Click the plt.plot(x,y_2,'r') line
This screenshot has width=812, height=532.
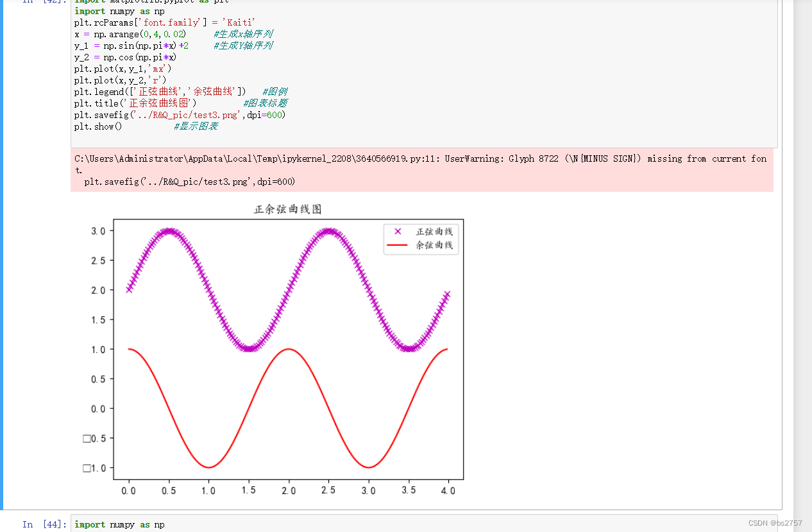pyautogui.click(x=120, y=80)
